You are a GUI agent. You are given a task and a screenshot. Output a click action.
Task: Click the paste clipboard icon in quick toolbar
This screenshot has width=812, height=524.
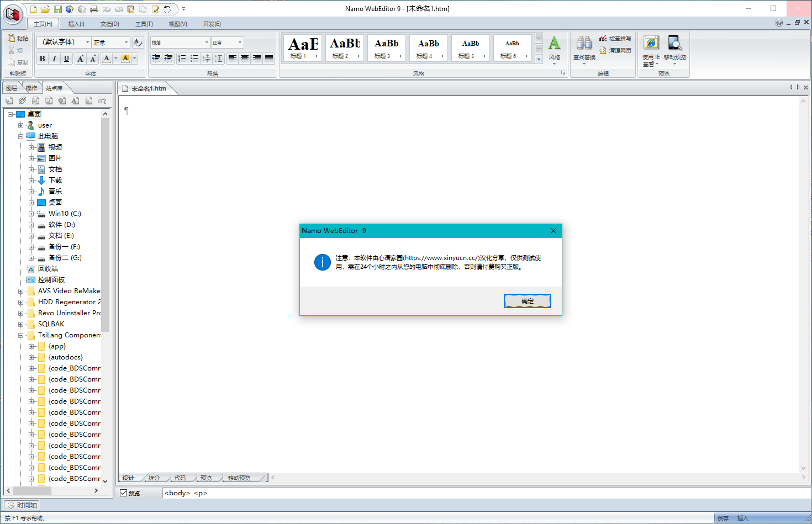coord(130,9)
